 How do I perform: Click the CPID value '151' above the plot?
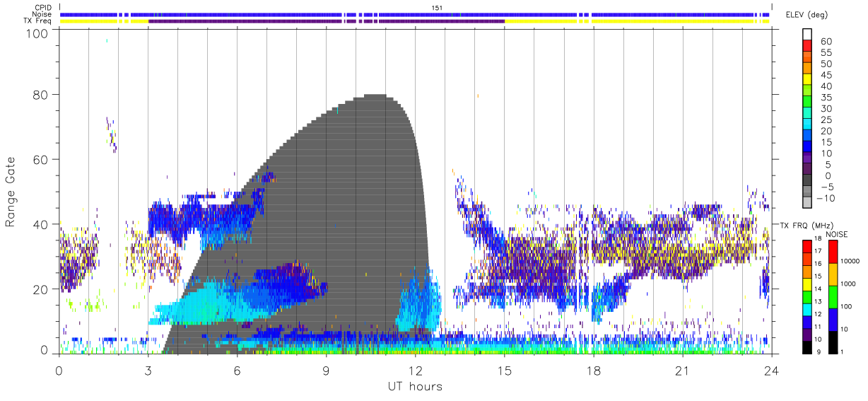click(x=438, y=8)
